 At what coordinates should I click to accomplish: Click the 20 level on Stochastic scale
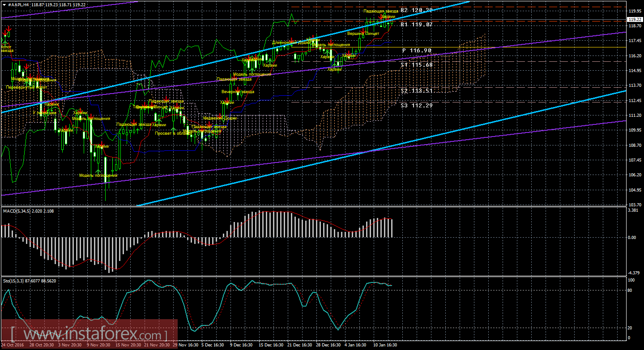[x=630, y=328]
